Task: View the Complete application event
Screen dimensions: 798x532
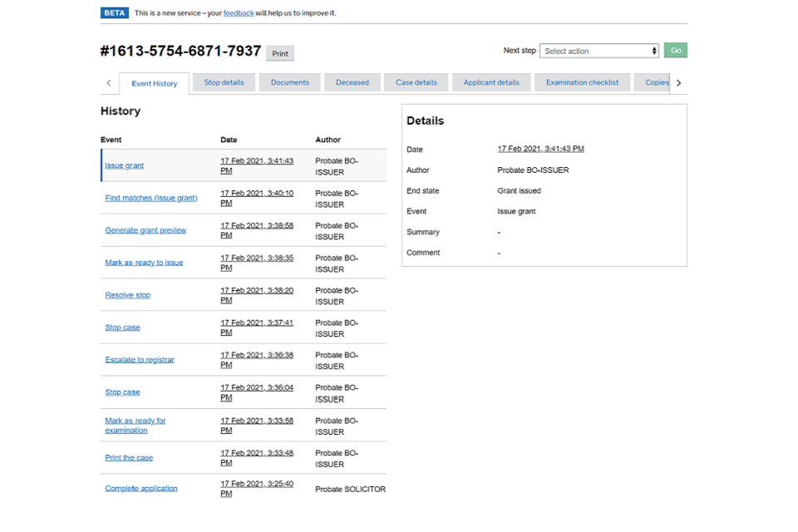Action: [x=140, y=489]
